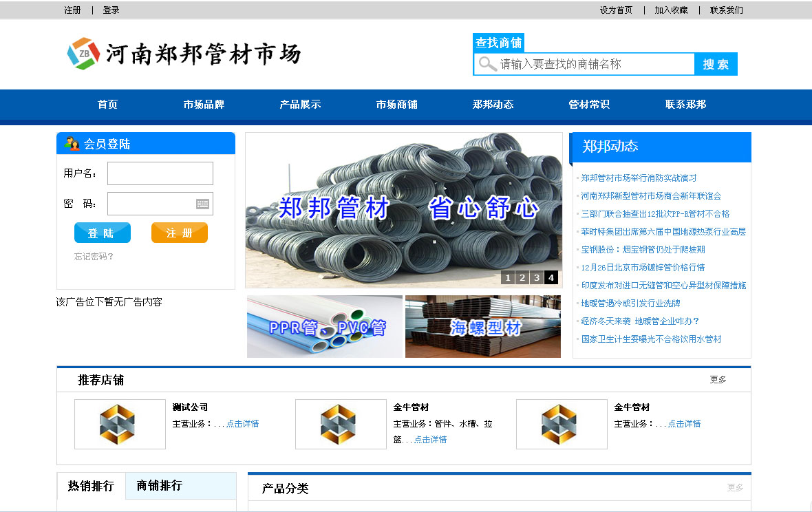Screen dimensions: 812x512
Task: Click the 测试公司 shop name
Action: [190, 407]
